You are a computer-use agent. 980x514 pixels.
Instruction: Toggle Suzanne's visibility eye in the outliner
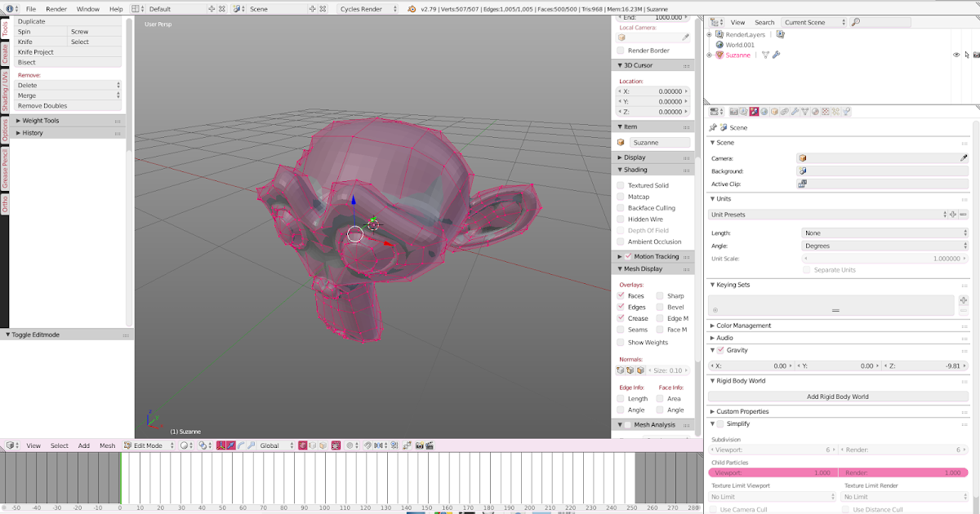[955, 55]
